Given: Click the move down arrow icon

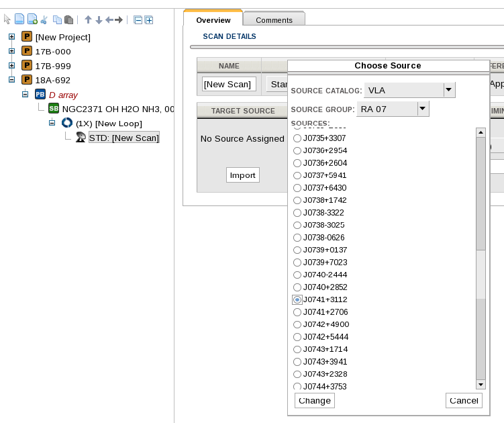Looking at the screenshot, I should tap(99, 20).
